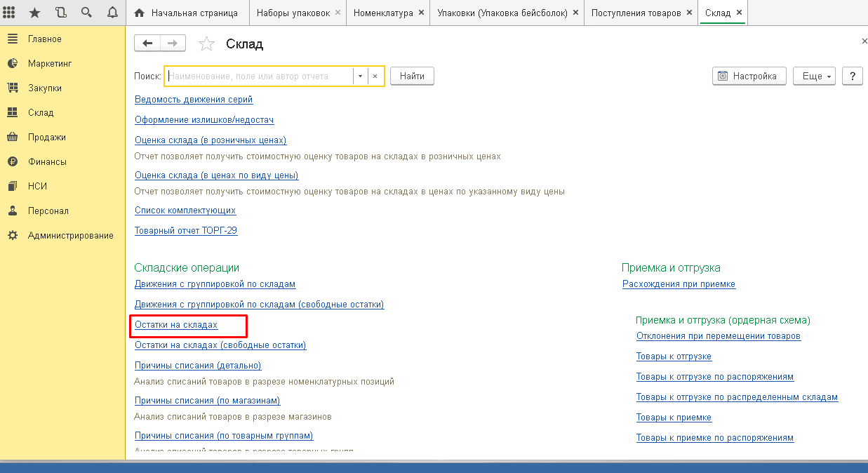Open Продажи section in sidebar
The image size is (868, 473).
click(x=47, y=137)
